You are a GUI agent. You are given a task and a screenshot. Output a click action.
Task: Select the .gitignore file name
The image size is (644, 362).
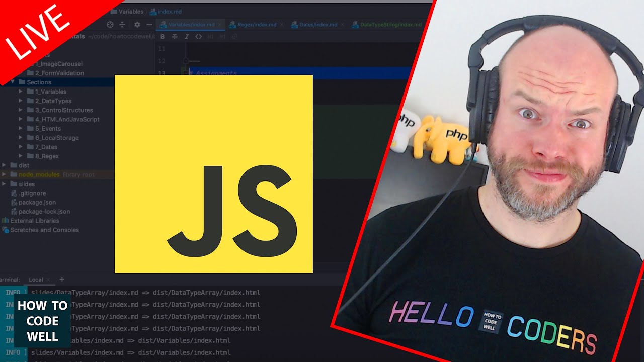point(32,193)
